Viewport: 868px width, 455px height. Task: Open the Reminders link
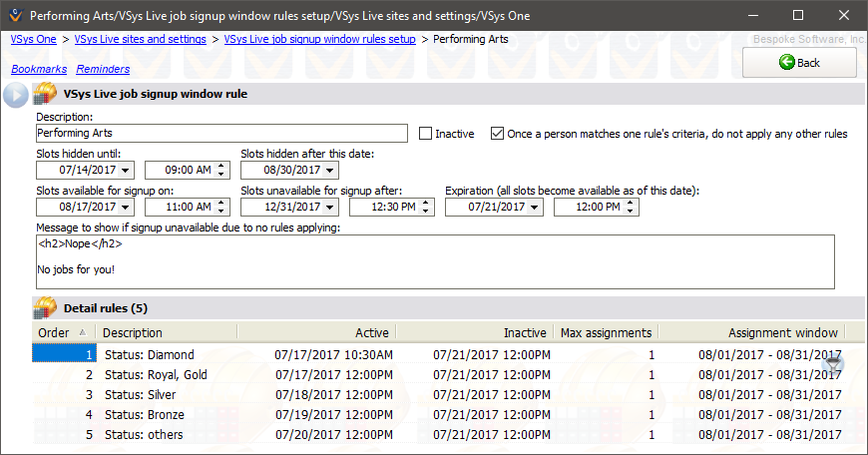103,69
